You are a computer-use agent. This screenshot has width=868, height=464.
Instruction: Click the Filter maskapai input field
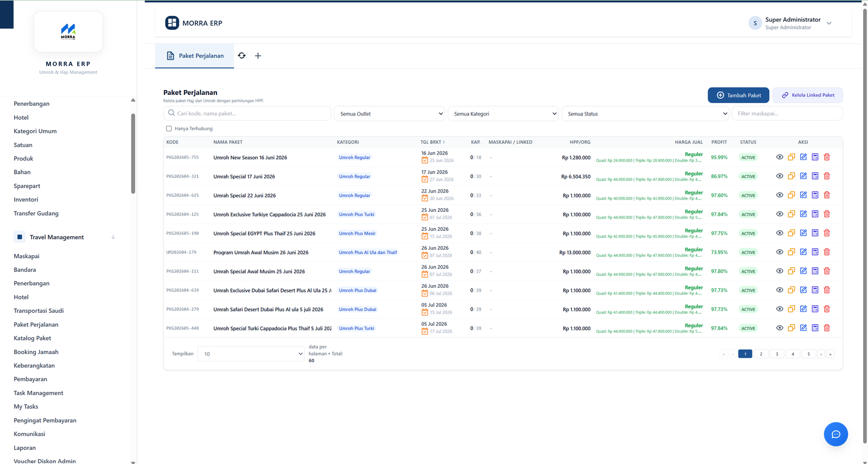[787, 113]
